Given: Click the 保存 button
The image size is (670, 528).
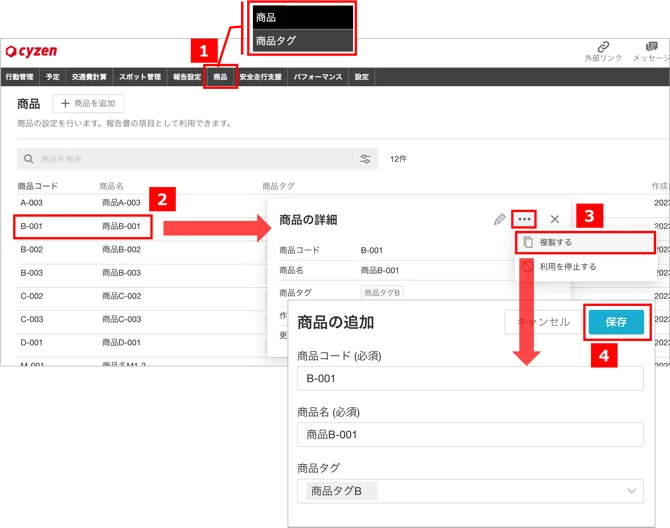Looking at the screenshot, I should (x=616, y=322).
